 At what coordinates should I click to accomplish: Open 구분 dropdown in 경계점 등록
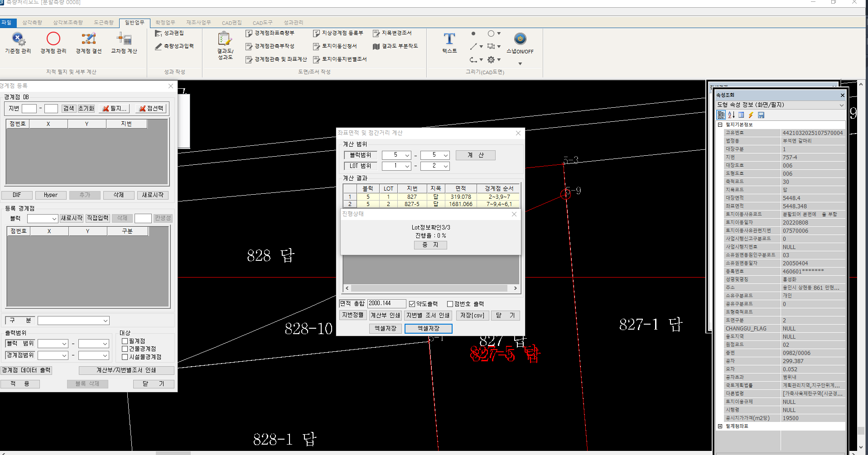pos(106,321)
